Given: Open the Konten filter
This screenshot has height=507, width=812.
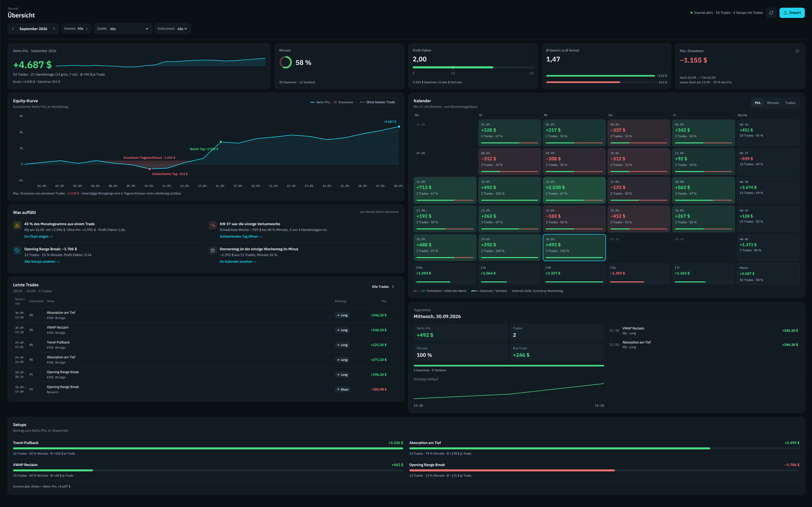Looking at the screenshot, I should tap(76, 29).
